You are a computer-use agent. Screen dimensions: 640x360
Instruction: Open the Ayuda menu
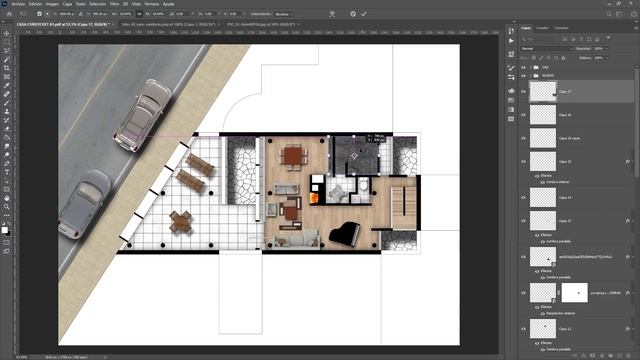(x=169, y=4)
